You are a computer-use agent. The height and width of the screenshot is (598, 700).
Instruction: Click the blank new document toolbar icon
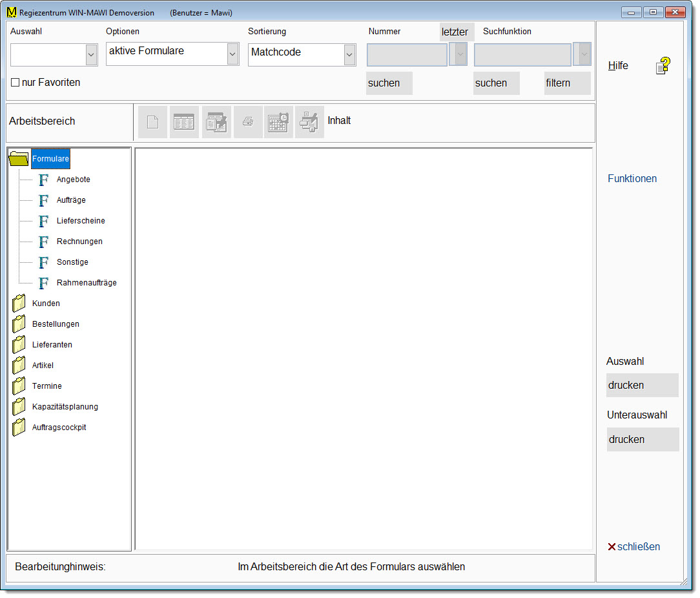point(153,122)
